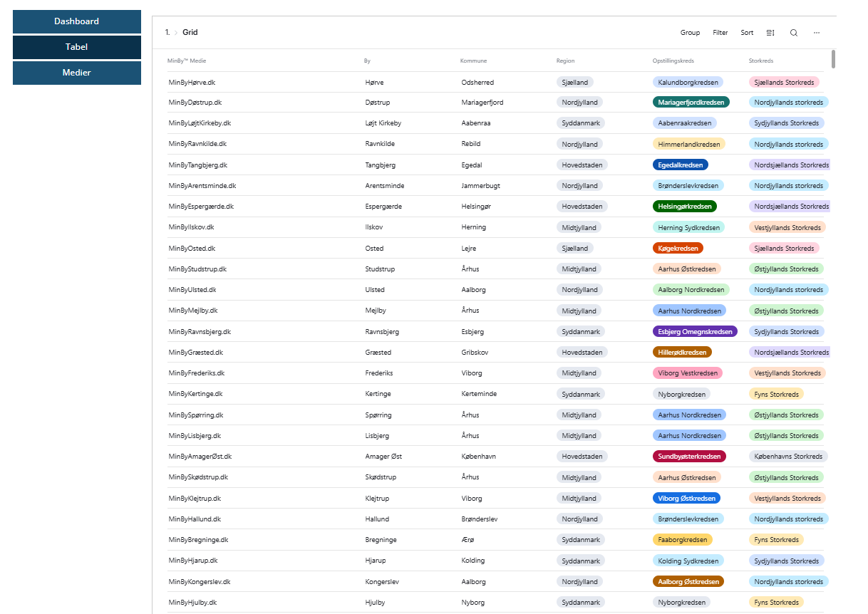Open the Filter options
Screen dimensions: 868x614
[720, 33]
